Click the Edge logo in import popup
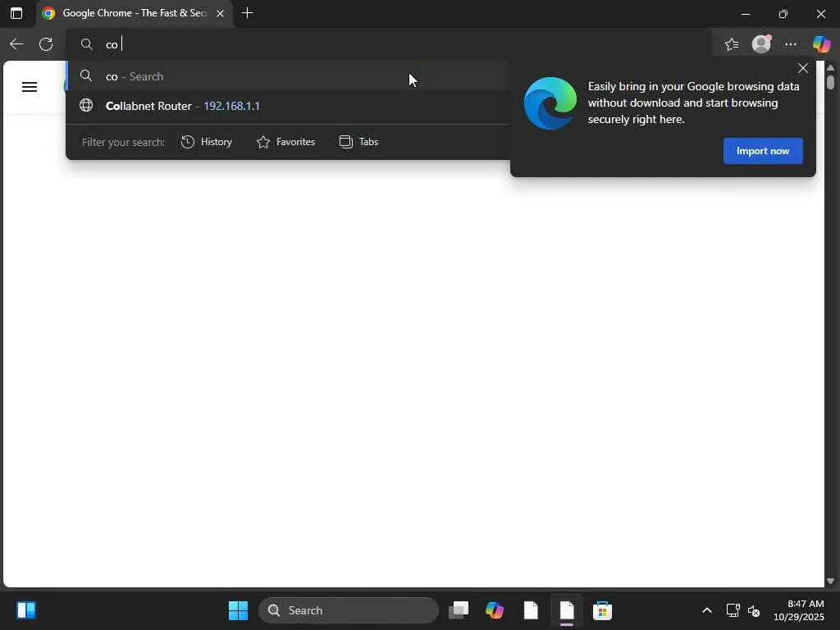 550,103
